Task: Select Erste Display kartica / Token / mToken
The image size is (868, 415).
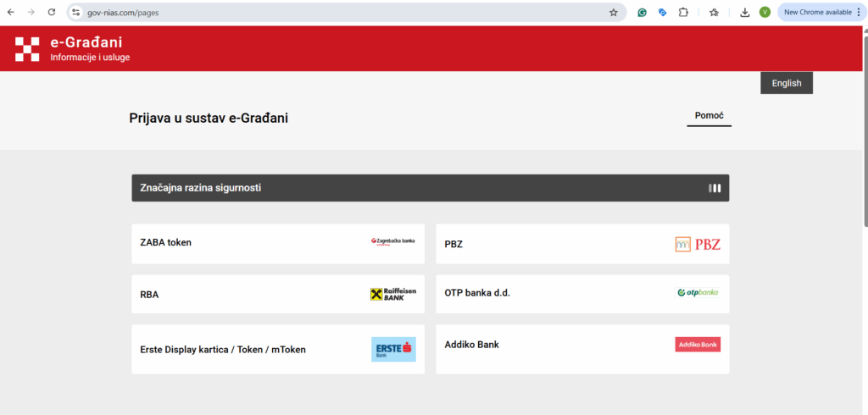Action: (x=278, y=349)
